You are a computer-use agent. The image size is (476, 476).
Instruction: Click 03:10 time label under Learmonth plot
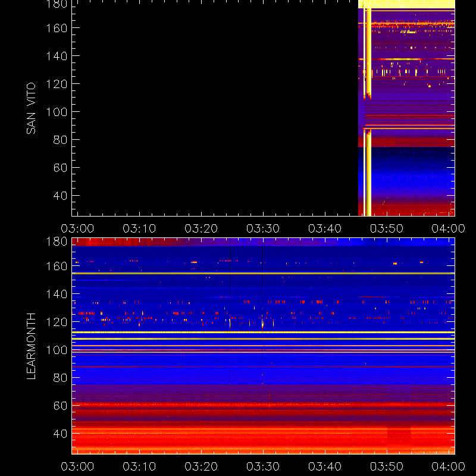[139, 466]
